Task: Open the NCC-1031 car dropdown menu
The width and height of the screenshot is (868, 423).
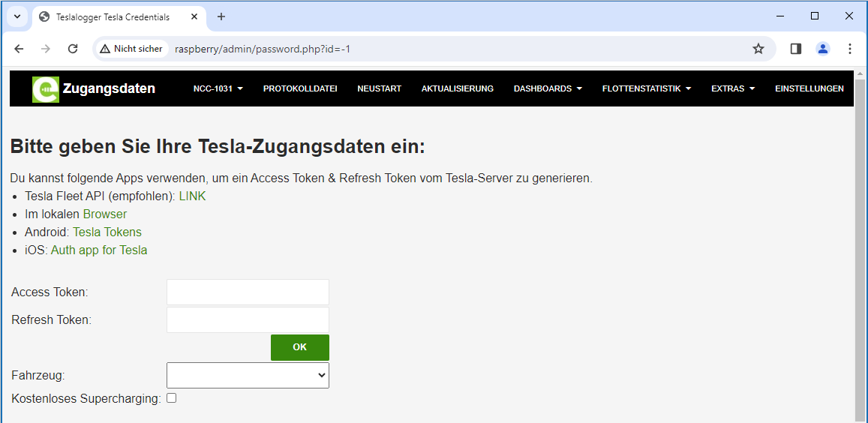Action: (218, 88)
